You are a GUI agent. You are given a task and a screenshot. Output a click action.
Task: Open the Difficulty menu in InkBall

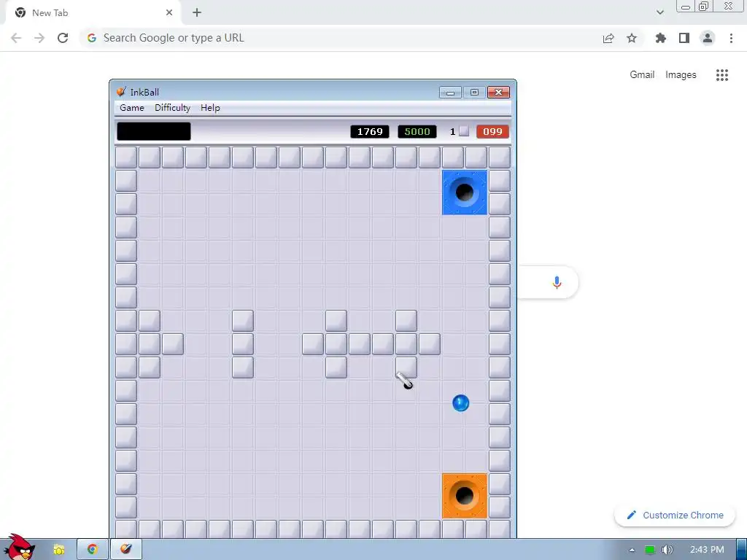coord(172,108)
